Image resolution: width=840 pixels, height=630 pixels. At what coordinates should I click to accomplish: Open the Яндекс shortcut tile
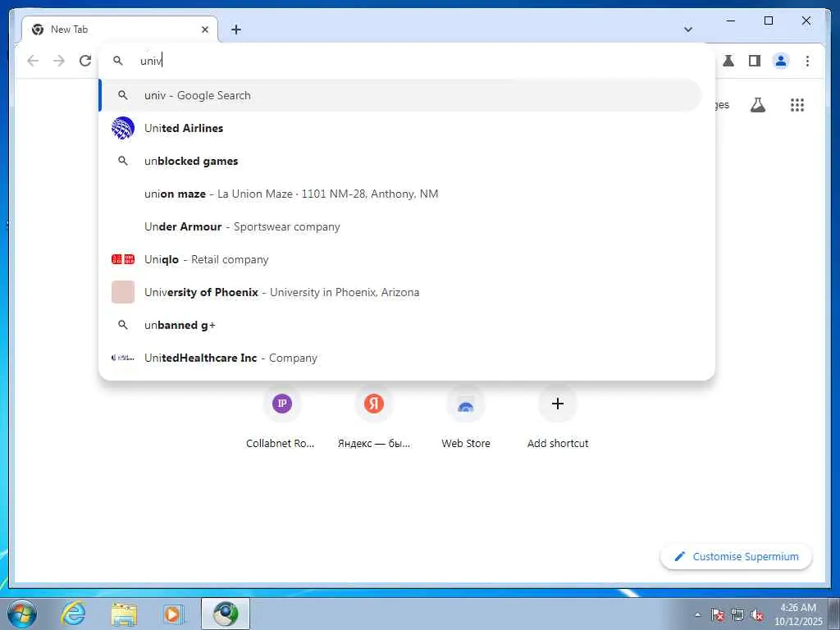pyautogui.click(x=374, y=415)
